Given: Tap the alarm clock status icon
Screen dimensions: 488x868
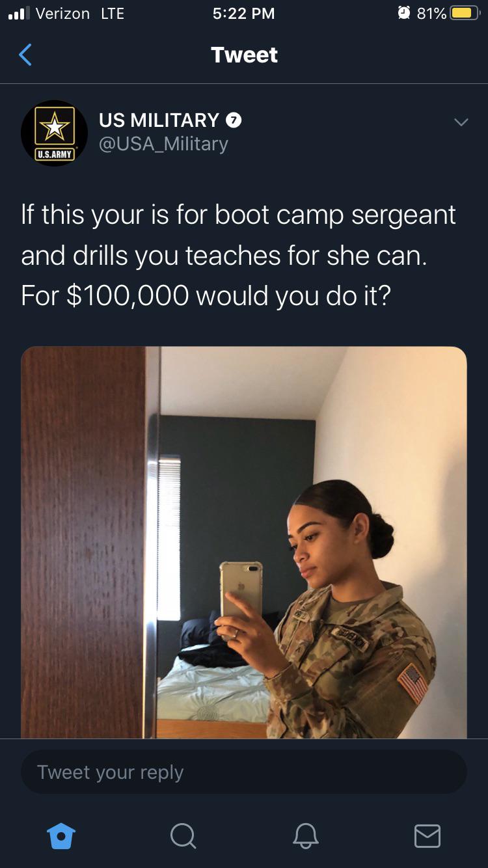Looking at the screenshot, I should [x=403, y=13].
